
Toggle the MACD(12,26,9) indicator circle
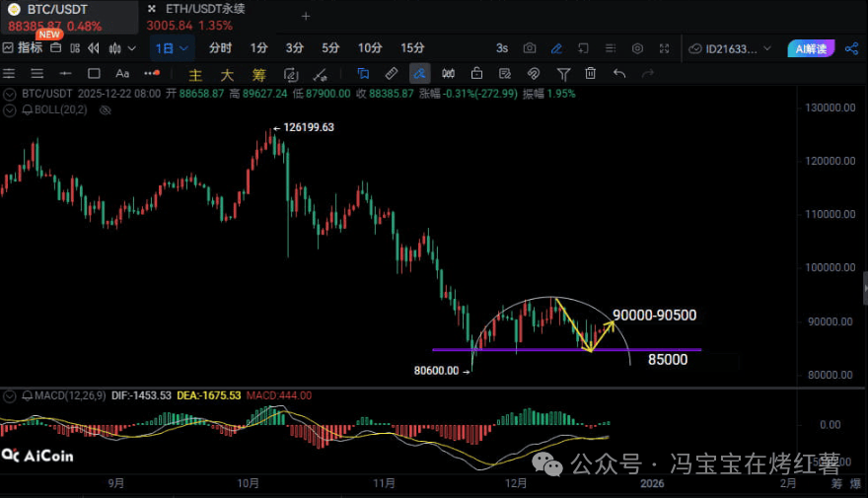click(11, 395)
